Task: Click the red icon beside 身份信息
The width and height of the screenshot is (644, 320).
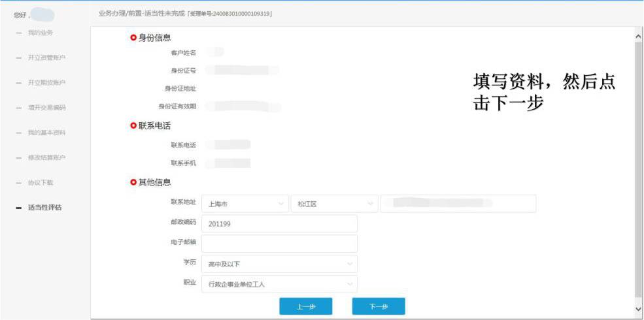Action: point(133,38)
